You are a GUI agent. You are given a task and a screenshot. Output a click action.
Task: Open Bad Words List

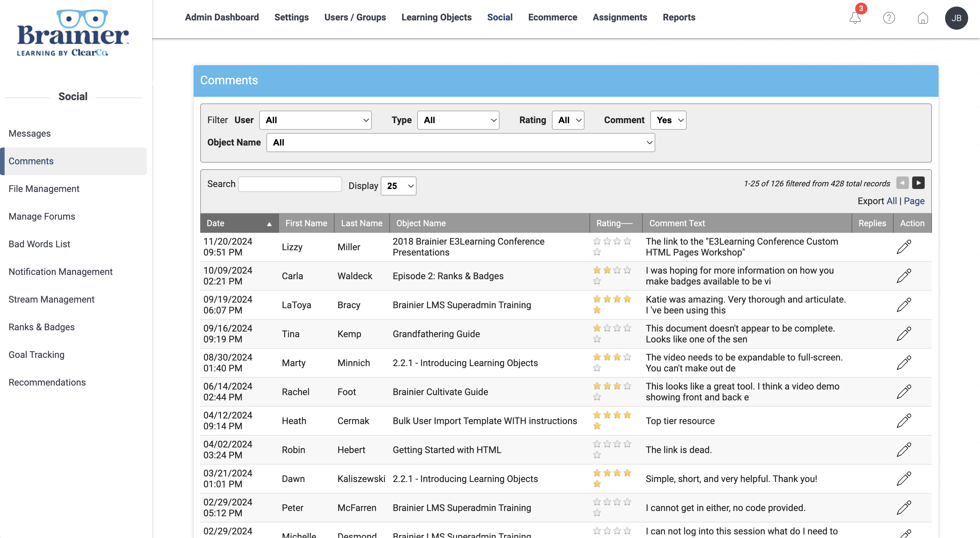click(x=40, y=244)
